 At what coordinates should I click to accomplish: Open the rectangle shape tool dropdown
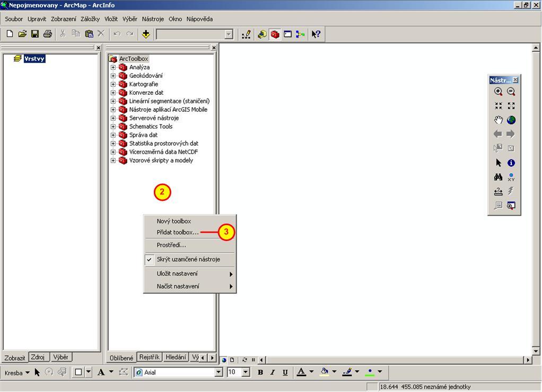coord(89,372)
